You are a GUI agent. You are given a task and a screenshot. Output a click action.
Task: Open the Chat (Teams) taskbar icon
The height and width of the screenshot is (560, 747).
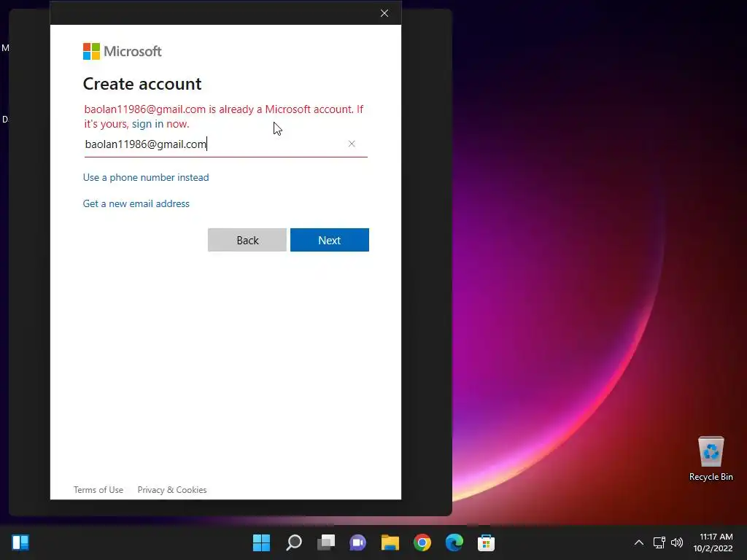pyautogui.click(x=357, y=542)
